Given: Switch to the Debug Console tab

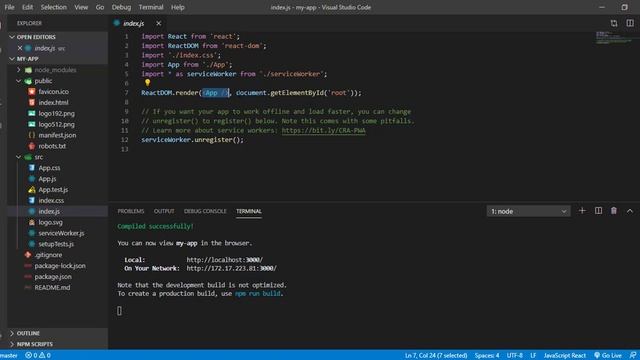Looking at the screenshot, I should pyautogui.click(x=205, y=211).
